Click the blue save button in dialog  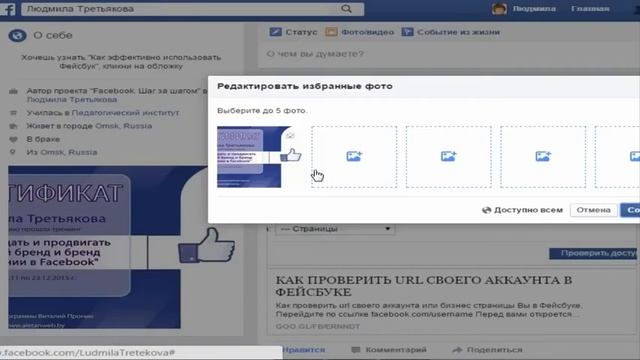pyautogui.click(x=630, y=210)
